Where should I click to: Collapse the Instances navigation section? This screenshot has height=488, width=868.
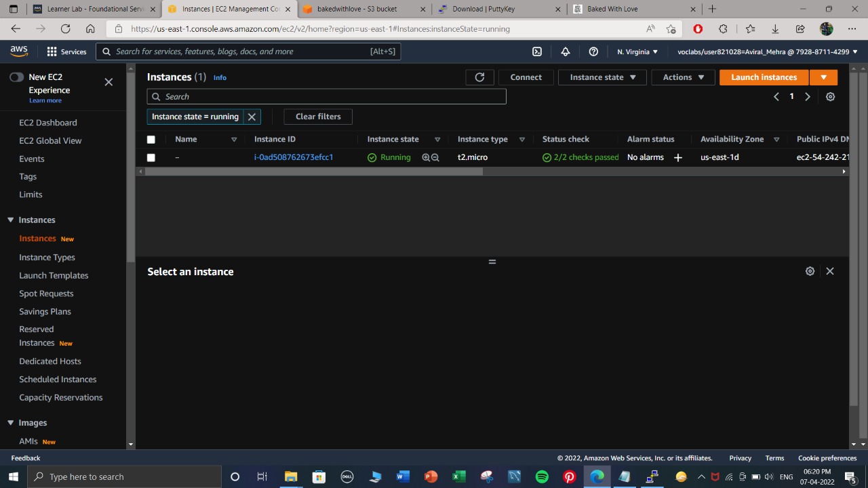(x=10, y=220)
